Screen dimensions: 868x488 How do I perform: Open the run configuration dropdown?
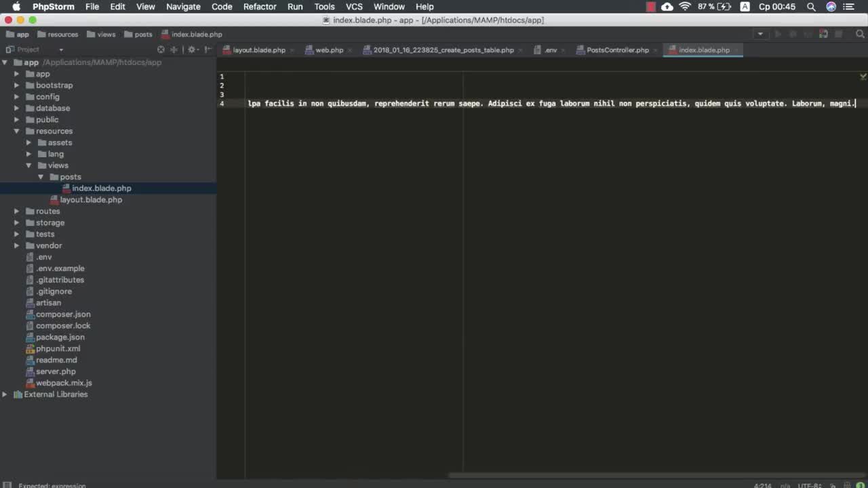click(760, 34)
